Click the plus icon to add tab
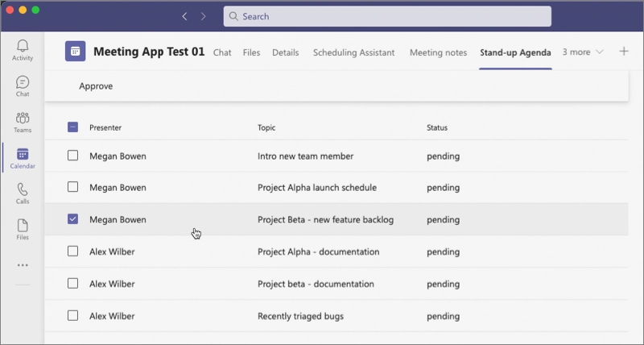 coord(624,52)
